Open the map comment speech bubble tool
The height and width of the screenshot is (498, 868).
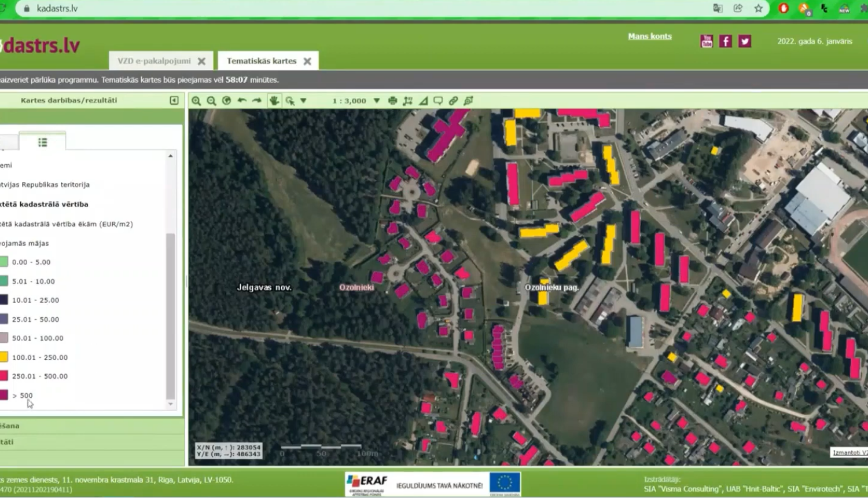[438, 101]
